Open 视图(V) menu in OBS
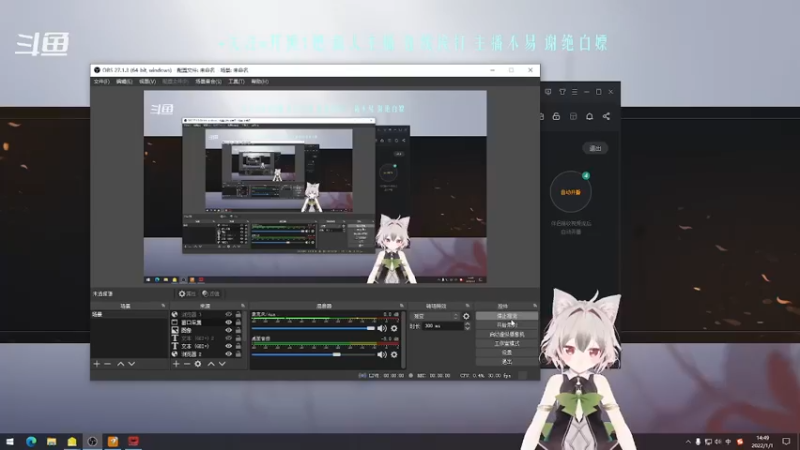This screenshot has height=450, width=800. pos(147,82)
